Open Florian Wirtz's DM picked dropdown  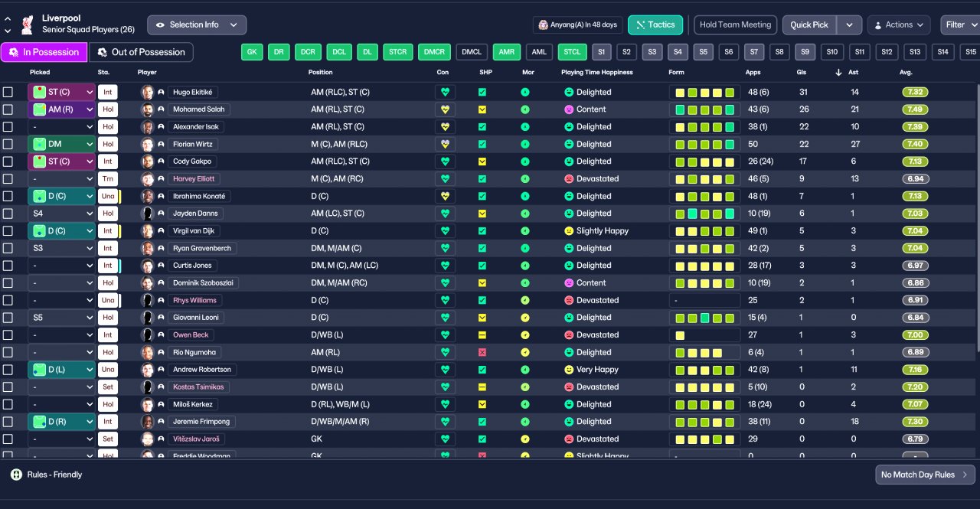click(x=61, y=144)
